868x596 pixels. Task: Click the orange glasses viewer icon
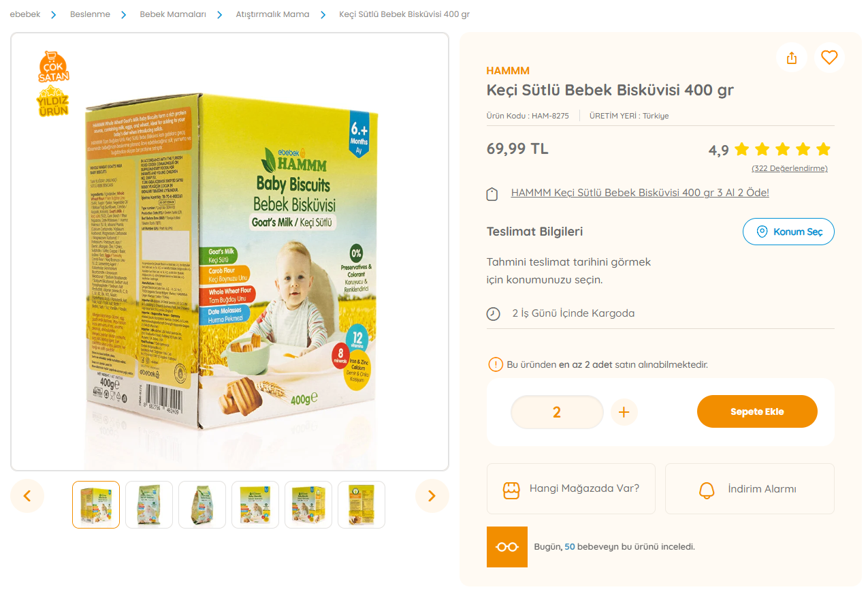(507, 547)
